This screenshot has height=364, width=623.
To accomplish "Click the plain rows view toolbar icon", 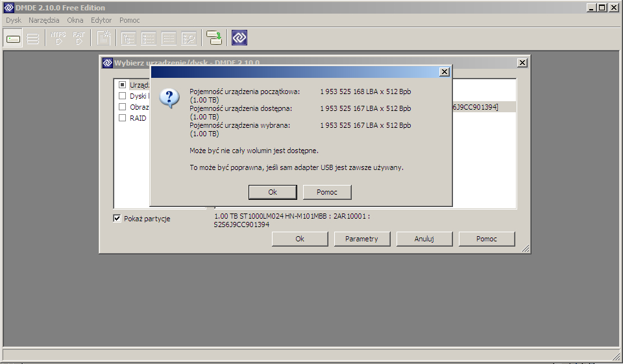I will tap(169, 38).
